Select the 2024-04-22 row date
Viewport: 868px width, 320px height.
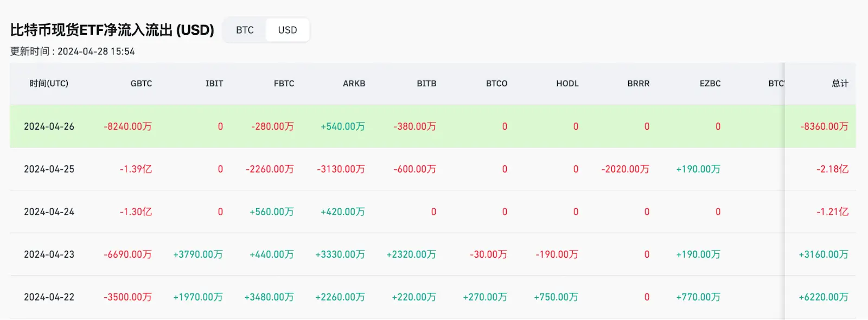(49, 297)
